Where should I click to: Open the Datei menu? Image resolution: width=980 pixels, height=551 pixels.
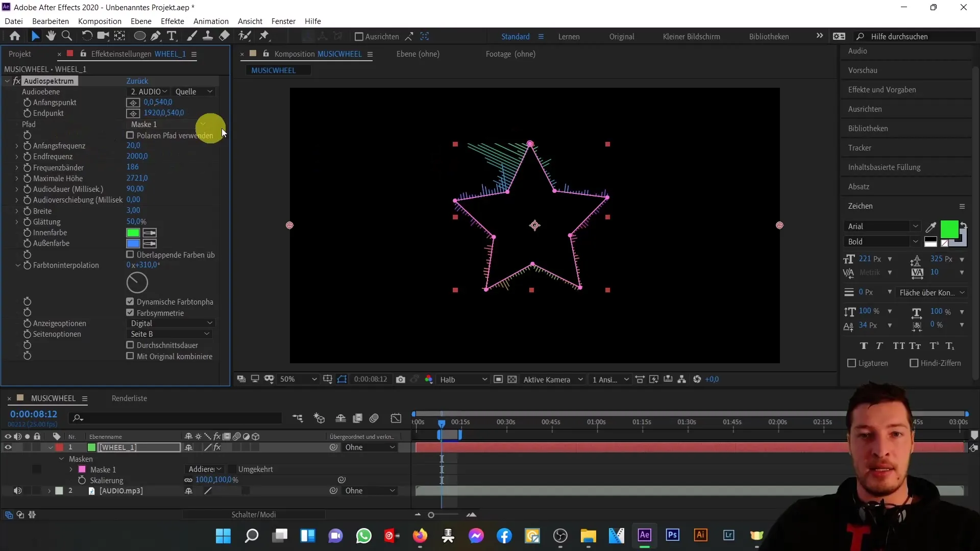14,21
